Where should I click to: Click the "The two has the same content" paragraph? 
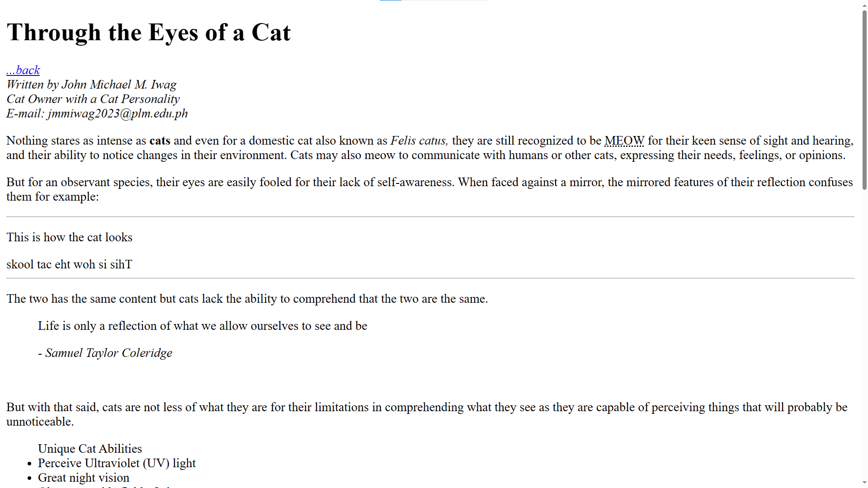(x=247, y=299)
